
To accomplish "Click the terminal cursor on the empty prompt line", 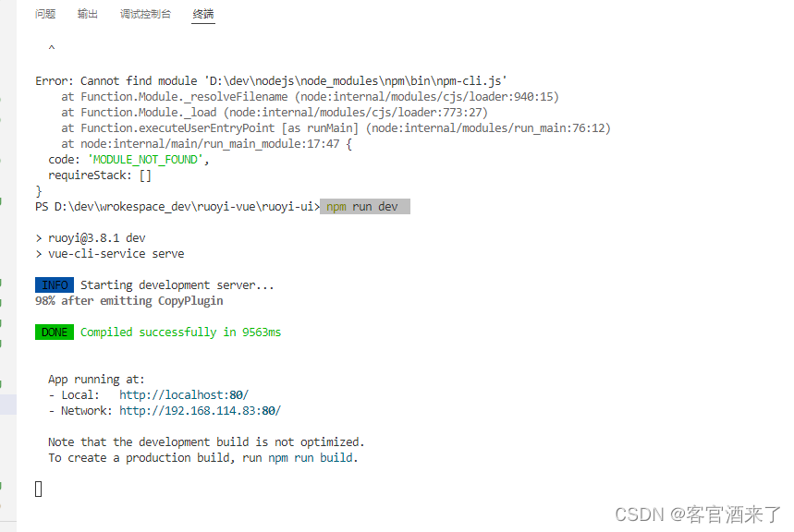I will point(38,488).
